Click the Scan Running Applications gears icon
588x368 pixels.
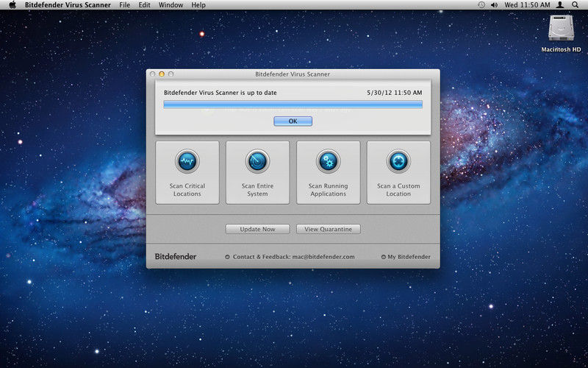(328, 161)
